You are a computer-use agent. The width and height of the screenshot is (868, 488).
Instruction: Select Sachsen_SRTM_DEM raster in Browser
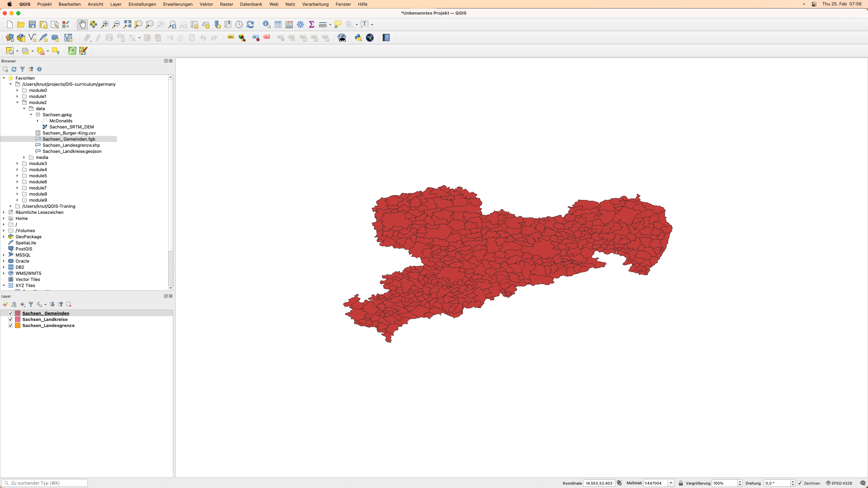(72, 127)
